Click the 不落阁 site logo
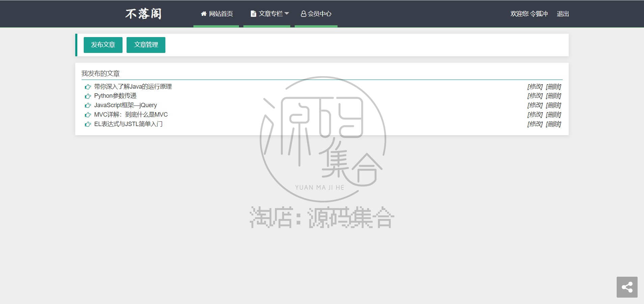The image size is (644, 304). (143, 14)
